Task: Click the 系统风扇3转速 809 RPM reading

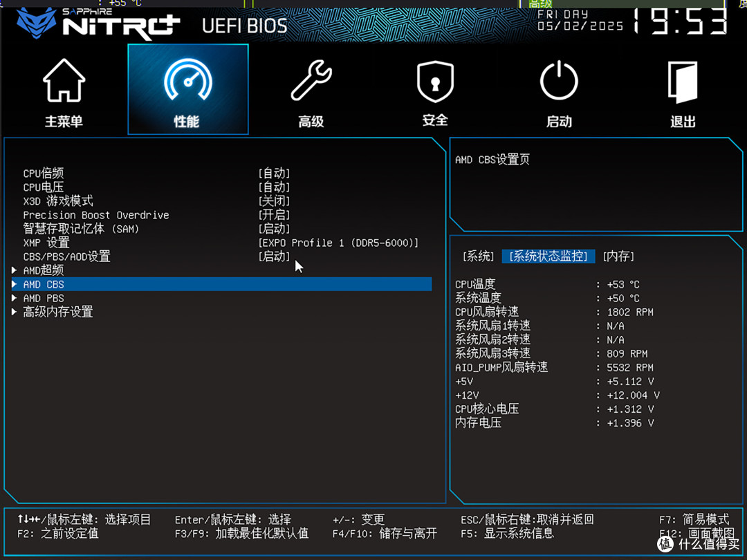Action: 627,354
